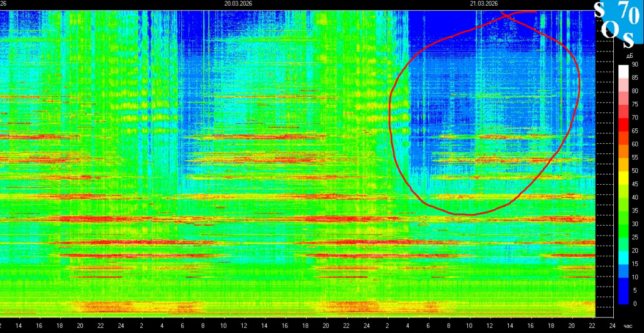Click the number 70 in the logo

pyautogui.click(x=627, y=12)
